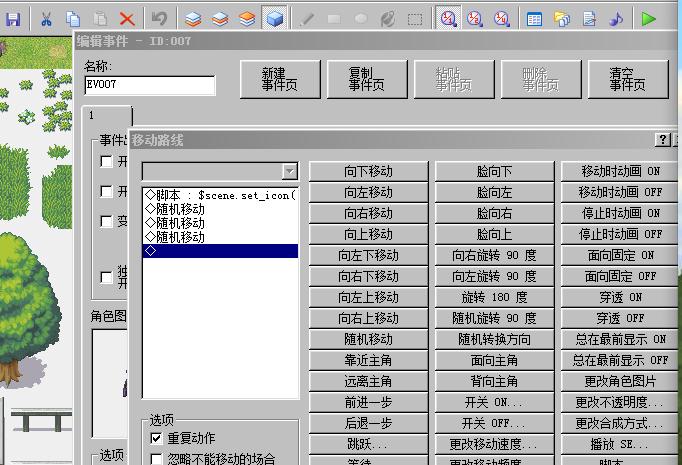Click the 清空事件页 button

(628, 79)
